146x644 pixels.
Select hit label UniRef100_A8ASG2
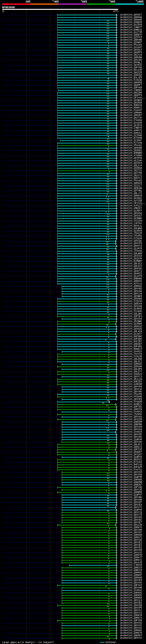pyautogui.click(x=131, y=326)
